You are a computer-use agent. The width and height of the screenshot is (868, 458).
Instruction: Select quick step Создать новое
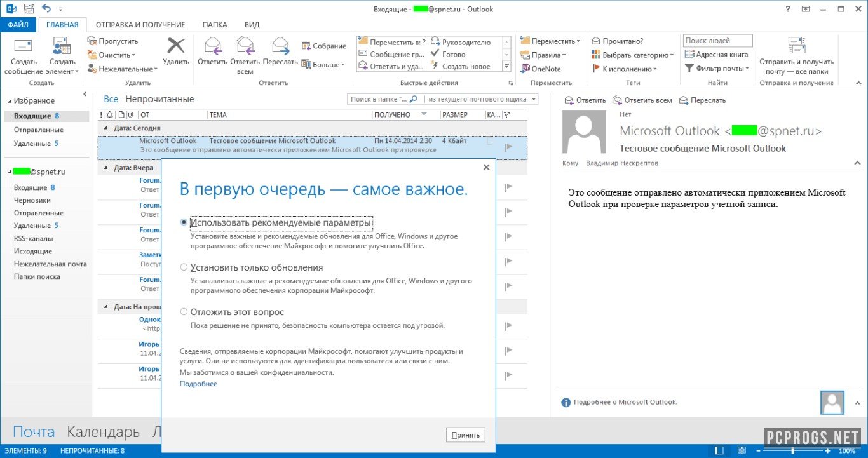[x=461, y=66]
